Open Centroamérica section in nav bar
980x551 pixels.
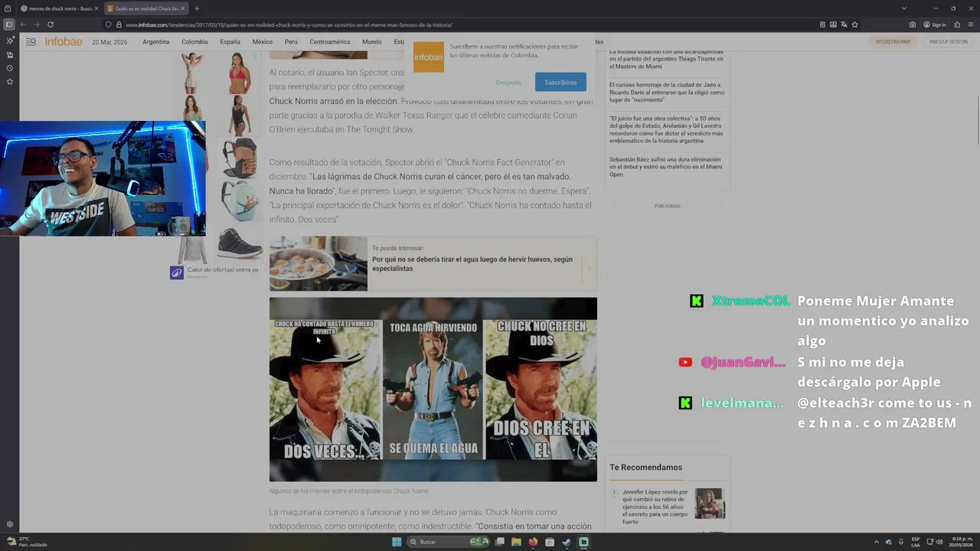click(x=329, y=41)
